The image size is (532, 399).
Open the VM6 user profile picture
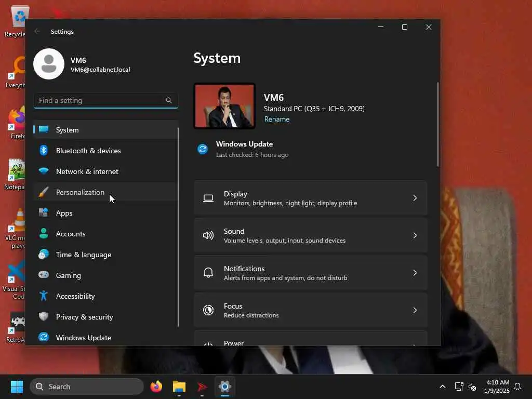pyautogui.click(x=49, y=64)
